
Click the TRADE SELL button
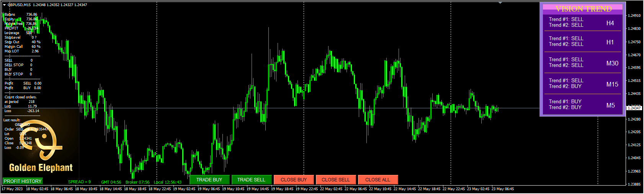pyautogui.click(x=251, y=180)
